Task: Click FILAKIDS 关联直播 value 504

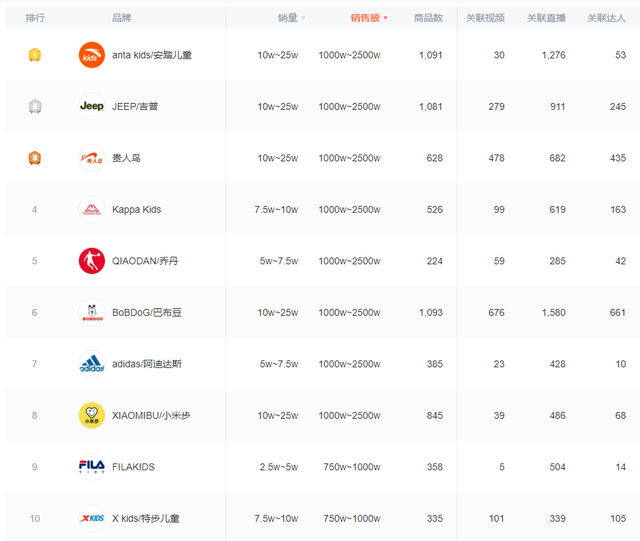Action: (558, 467)
